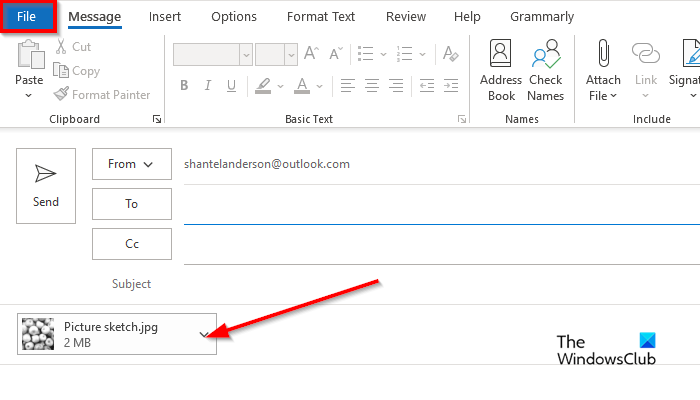700x400 pixels.
Task: Toggle Underline formatting
Action: [231, 85]
